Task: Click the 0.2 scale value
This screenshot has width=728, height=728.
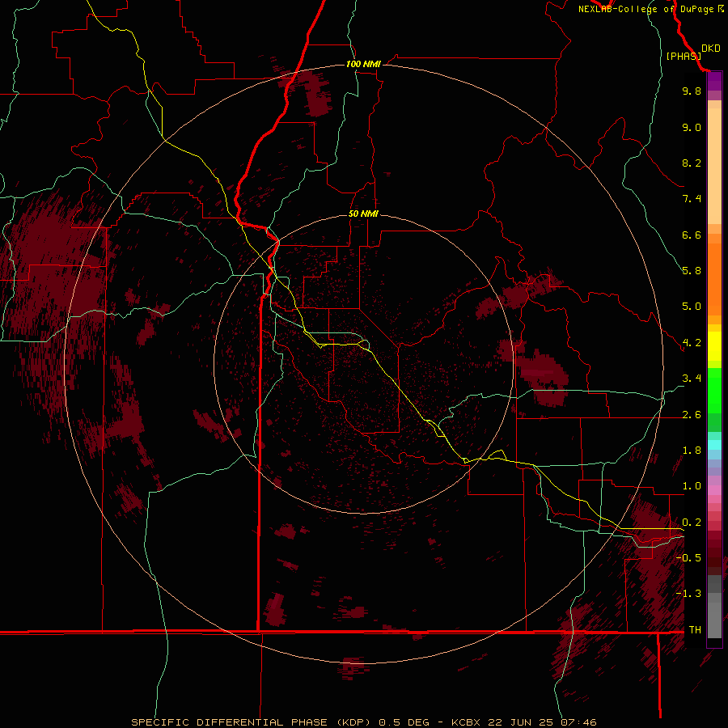Action: point(692,523)
